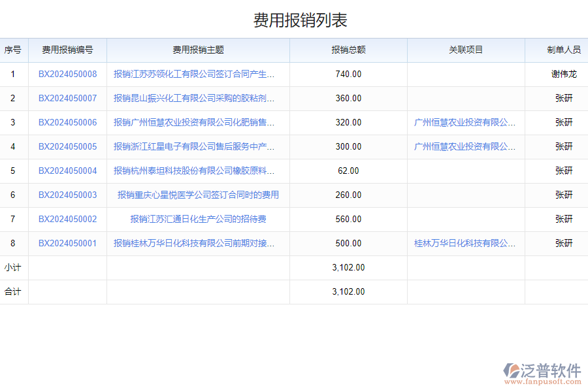The image size is (588, 392).
Task: Open reimbursement record BX2024050006
Action: click(68, 122)
